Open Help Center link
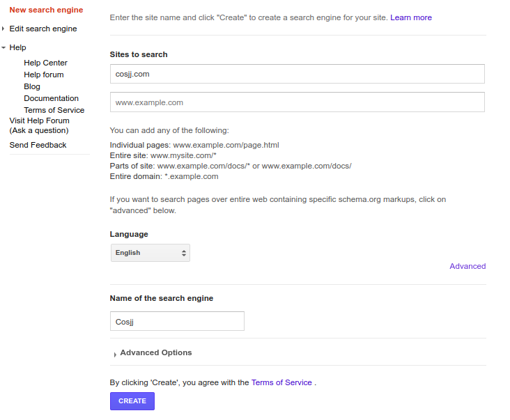 45,63
